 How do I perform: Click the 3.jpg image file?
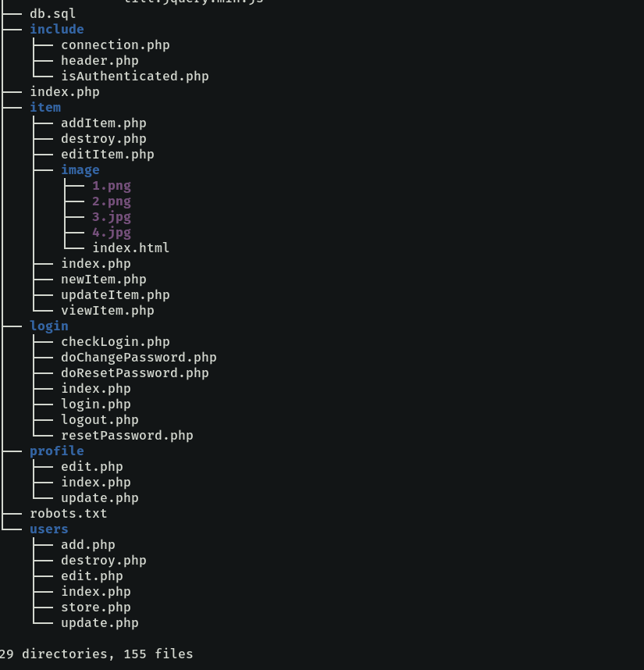pos(112,217)
